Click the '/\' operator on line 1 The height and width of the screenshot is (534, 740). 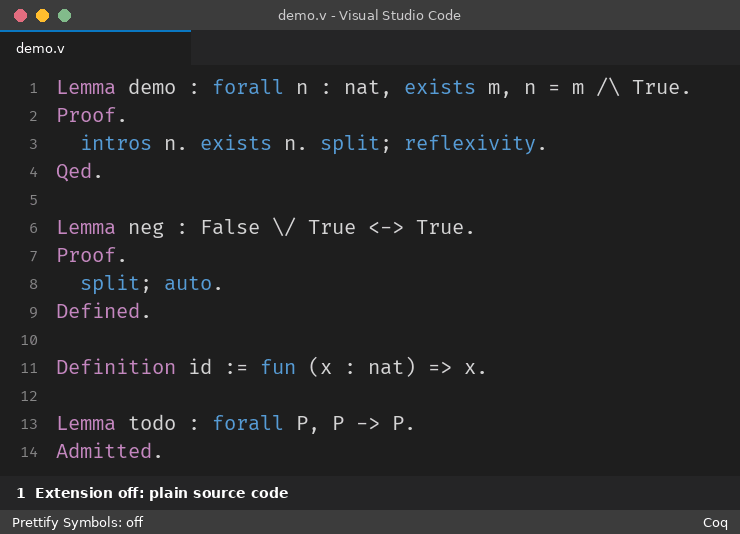[x=608, y=88]
